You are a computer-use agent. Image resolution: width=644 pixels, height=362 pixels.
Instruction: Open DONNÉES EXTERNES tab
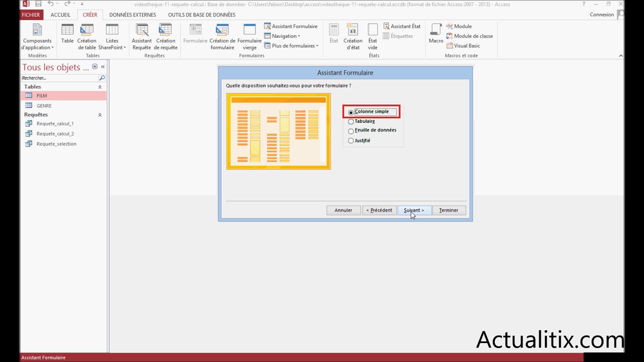pos(132,15)
